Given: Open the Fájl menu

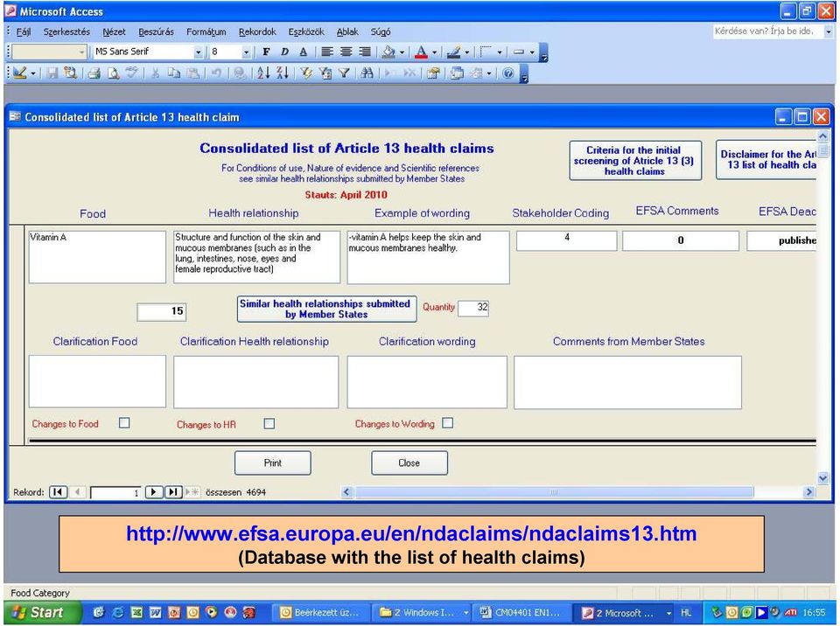Looking at the screenshot, I should [24, 31].
